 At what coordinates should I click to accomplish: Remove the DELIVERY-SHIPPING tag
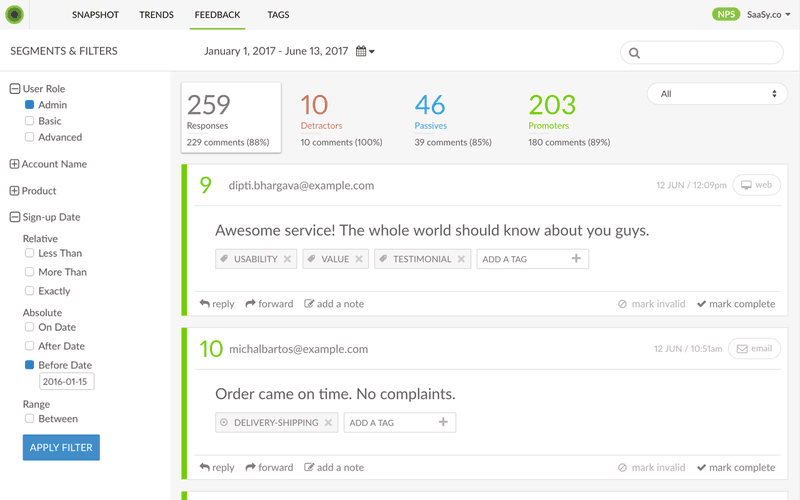(x=329, y=422)
